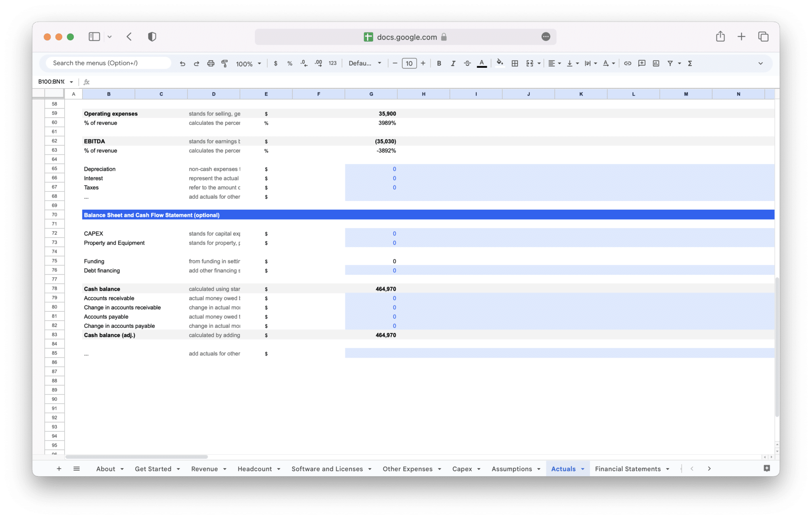The width and height of the screenshot is (812, 519).
Task: Open Software and Licenses tab
Action: [x=327, y=469]
